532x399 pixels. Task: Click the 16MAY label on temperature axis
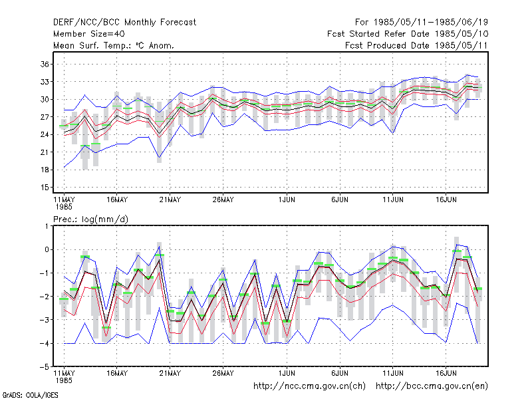pyautogui.click(x=117, y=199)
